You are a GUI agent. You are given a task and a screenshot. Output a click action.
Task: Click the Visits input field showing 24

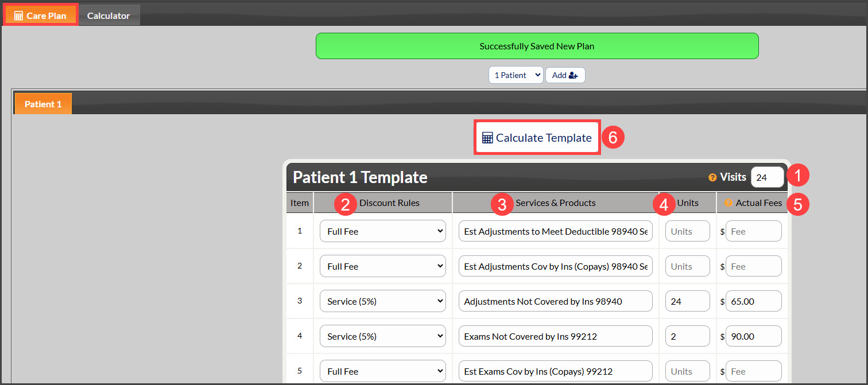pyautogui.click(x=767, y=177)
